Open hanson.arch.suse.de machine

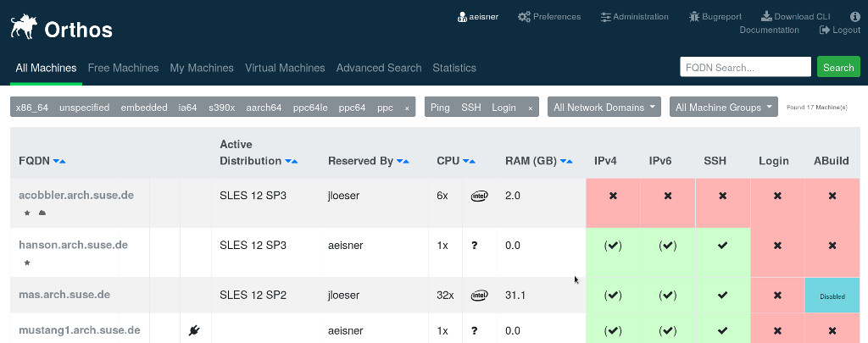[x=73, y=245]
